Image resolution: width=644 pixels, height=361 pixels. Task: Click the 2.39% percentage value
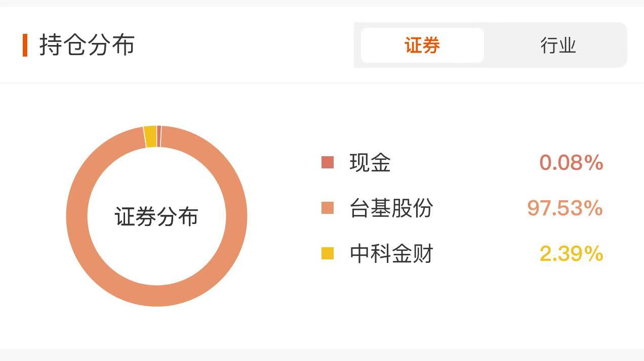click(x=571, y=253)
